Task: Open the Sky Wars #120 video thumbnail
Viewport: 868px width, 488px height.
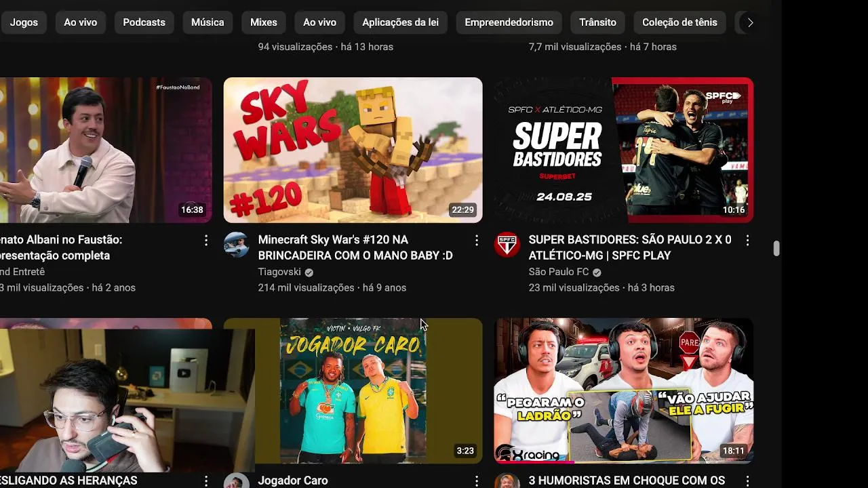Action: [353, 150]
